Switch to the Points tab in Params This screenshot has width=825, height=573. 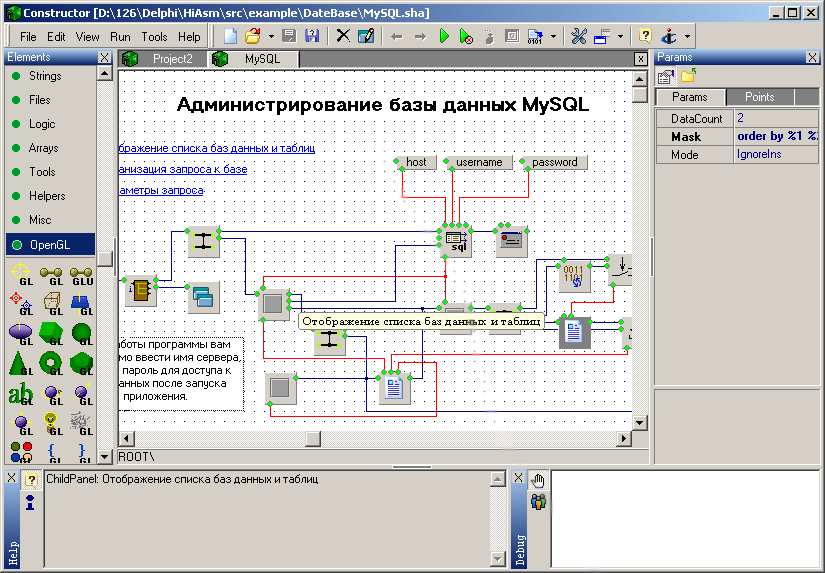click(759, 97)
